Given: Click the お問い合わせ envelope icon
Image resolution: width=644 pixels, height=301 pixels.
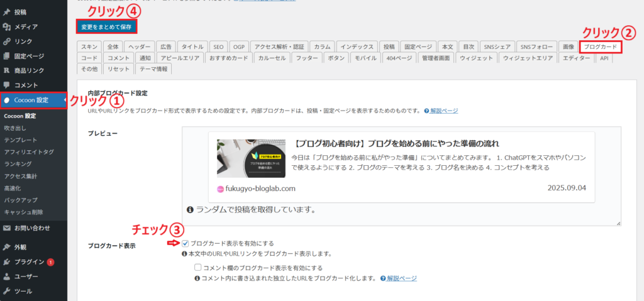Looking at the screenshot, I should pyautogui.click(x=7, y=227).
